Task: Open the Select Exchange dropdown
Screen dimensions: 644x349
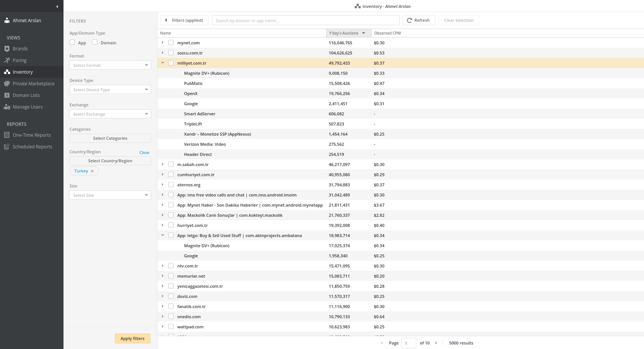Action: click(x=110, y=114)
